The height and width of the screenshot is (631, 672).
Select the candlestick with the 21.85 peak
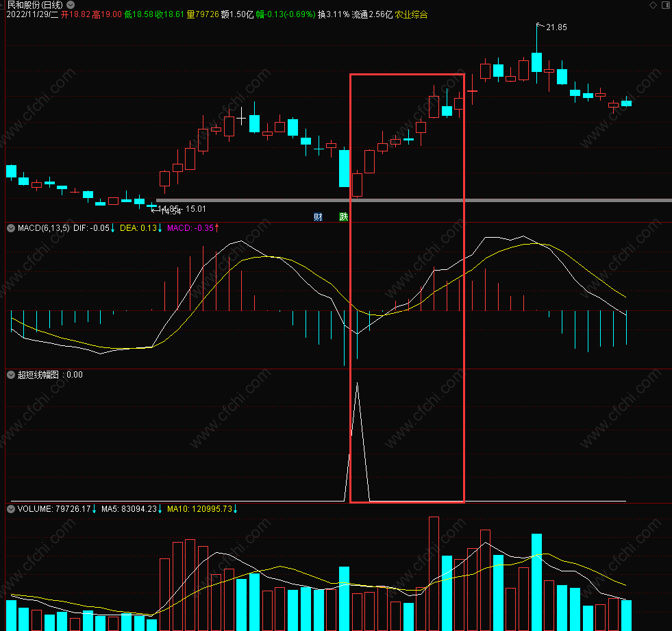(x=536, y=62)
